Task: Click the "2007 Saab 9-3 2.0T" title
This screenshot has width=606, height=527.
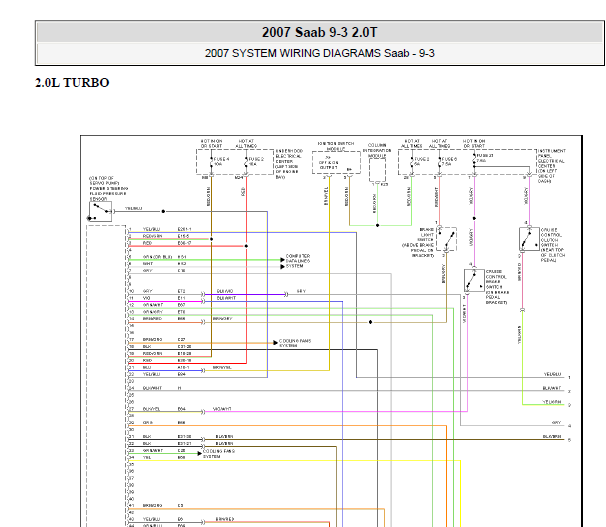Action: [320, 32]
